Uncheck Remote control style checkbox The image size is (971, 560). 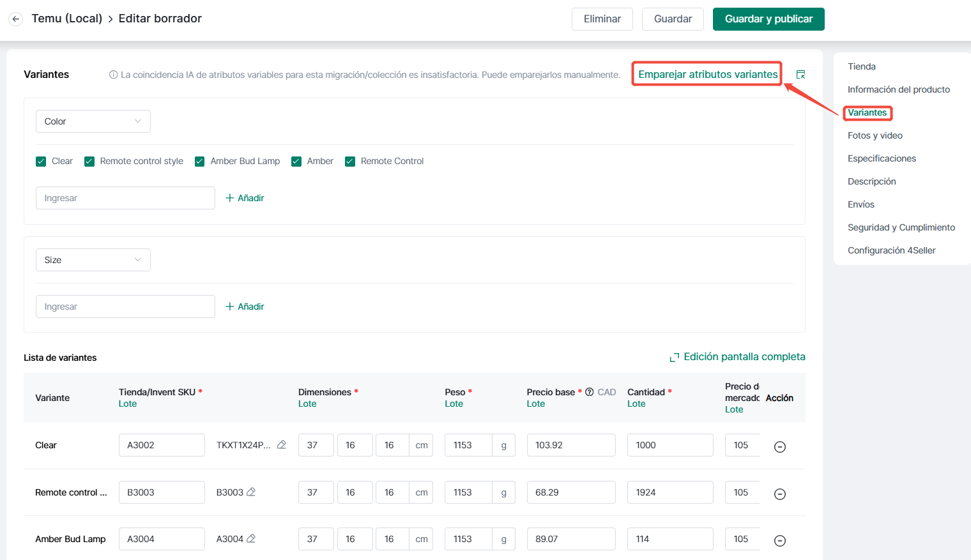click(89, 162)
